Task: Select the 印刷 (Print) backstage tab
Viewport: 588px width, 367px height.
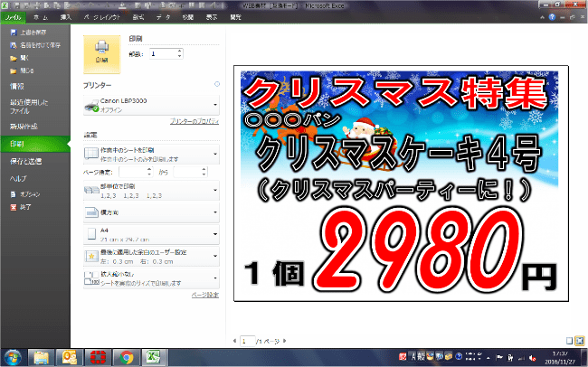Action: pyautogui.click(x=35, y=144)
